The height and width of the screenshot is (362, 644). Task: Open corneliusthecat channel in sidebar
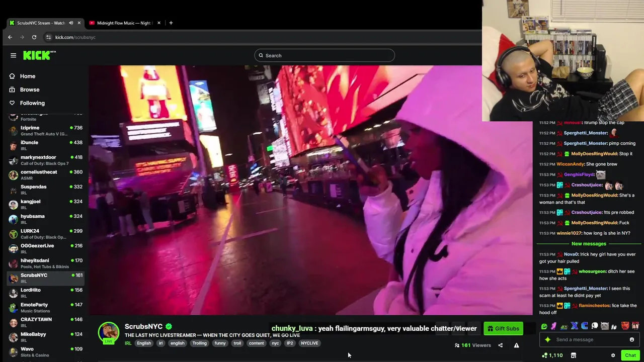click(45, 175)
